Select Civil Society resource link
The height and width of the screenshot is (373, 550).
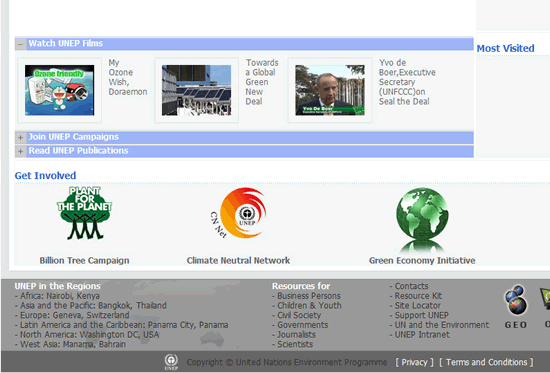299,315
